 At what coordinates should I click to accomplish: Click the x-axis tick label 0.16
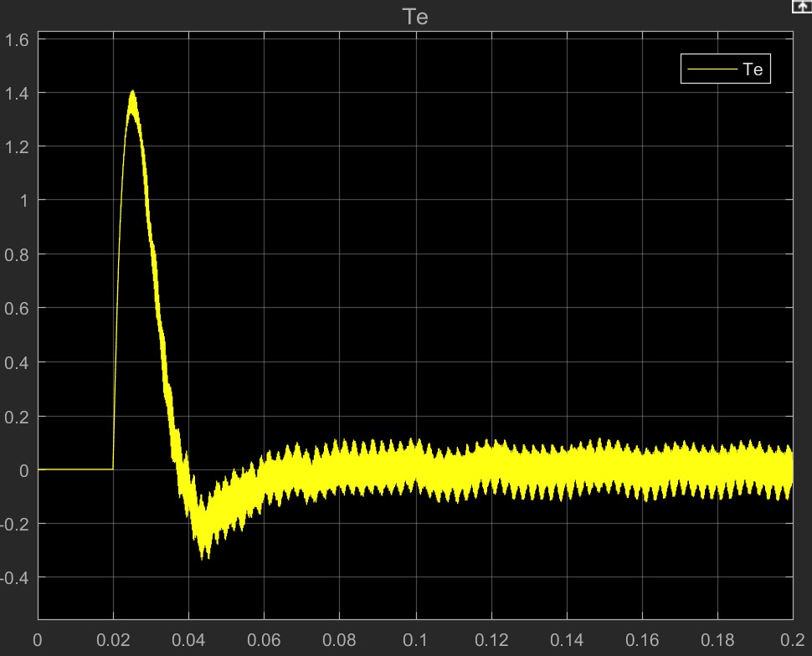point(642,640)
